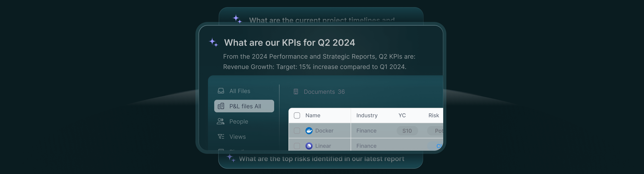Click the All Files inbox icon
The width and height of the screenshot is (644, 174).
(x=221, y=91)
